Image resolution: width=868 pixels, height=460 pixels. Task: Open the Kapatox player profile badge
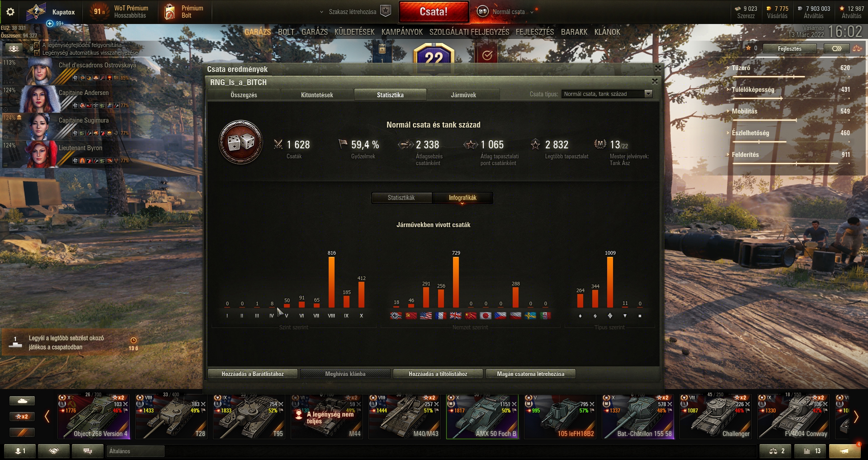[50, 12]
